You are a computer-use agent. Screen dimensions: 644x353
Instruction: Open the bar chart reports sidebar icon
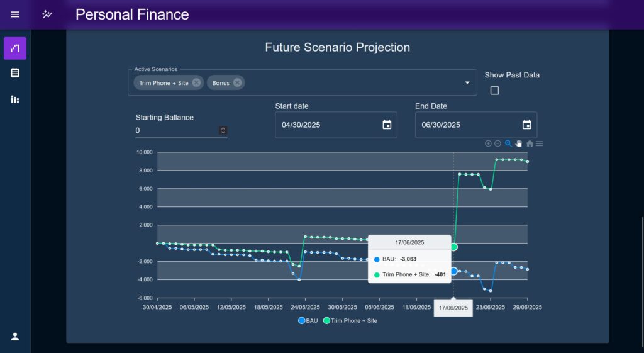pyautogui.click(x=15, y=99)
